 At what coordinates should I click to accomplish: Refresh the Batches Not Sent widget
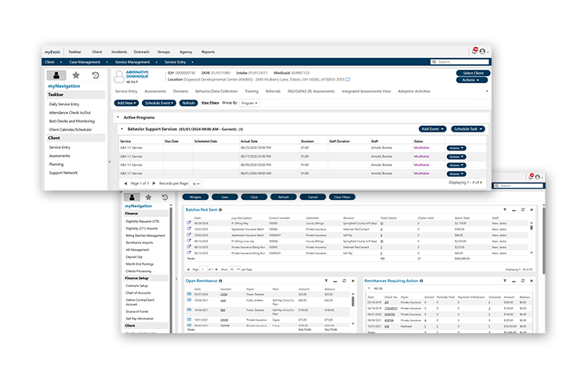coord(523,209)
